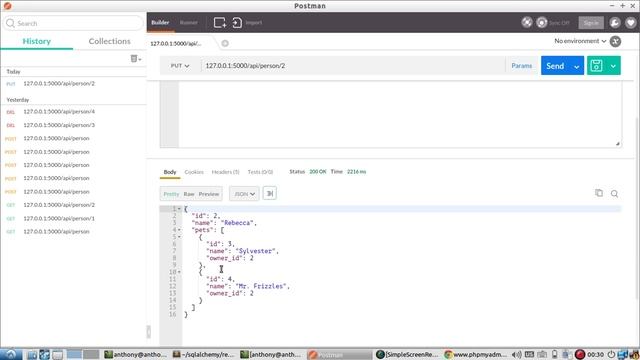The image size is (640, 360).
Task: Open the response Cookies tab
Action: [x=194, y=172]
